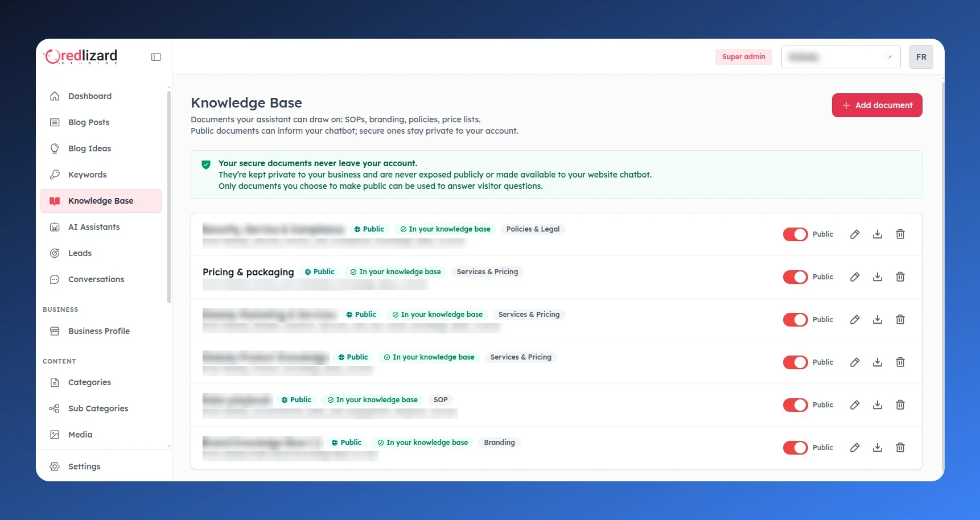Toggle Public switch for Branding document
The image size is (980, 520).
point(795,448)
